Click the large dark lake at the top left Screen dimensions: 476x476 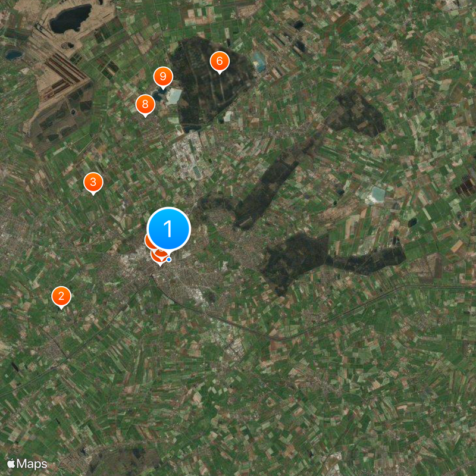tap(70, 19)
